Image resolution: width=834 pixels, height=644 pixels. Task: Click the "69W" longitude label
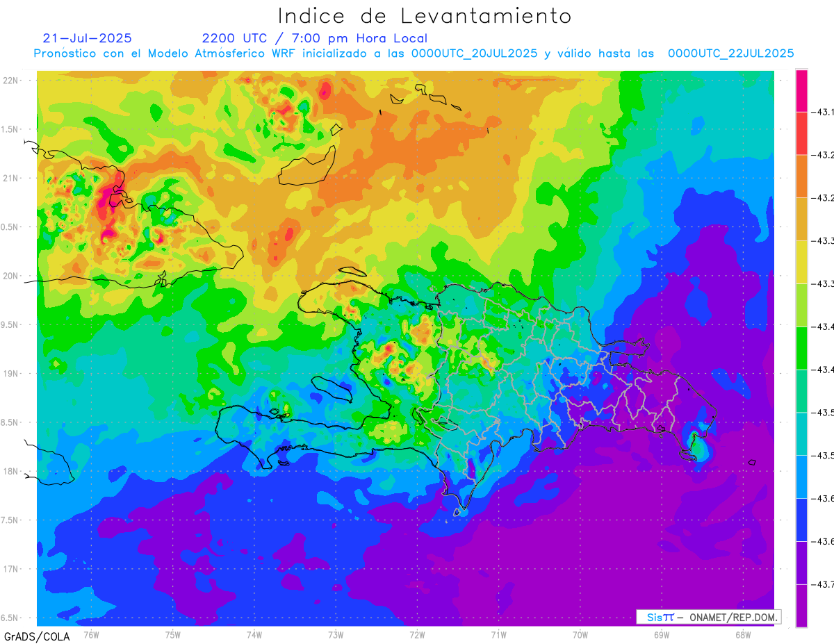661,634
